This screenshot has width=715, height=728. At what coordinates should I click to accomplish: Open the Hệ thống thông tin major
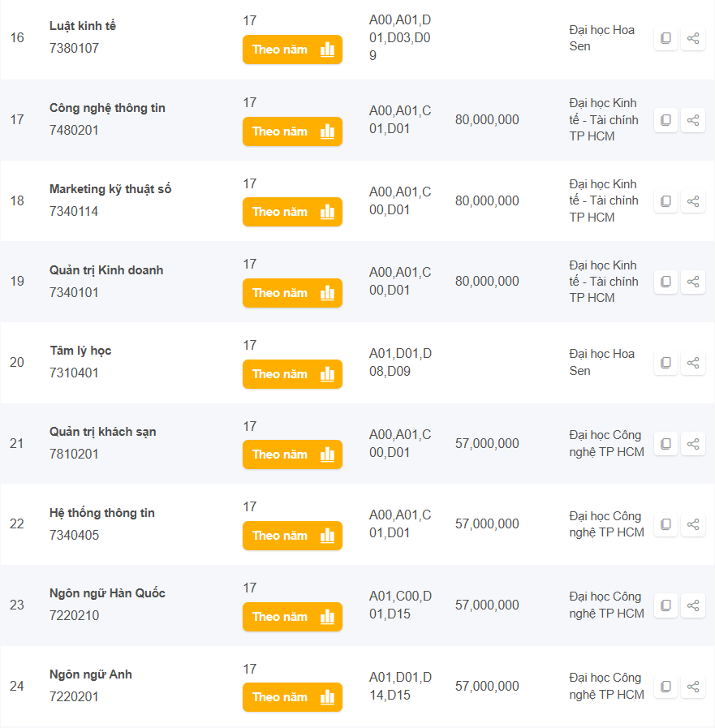[102, 513]
